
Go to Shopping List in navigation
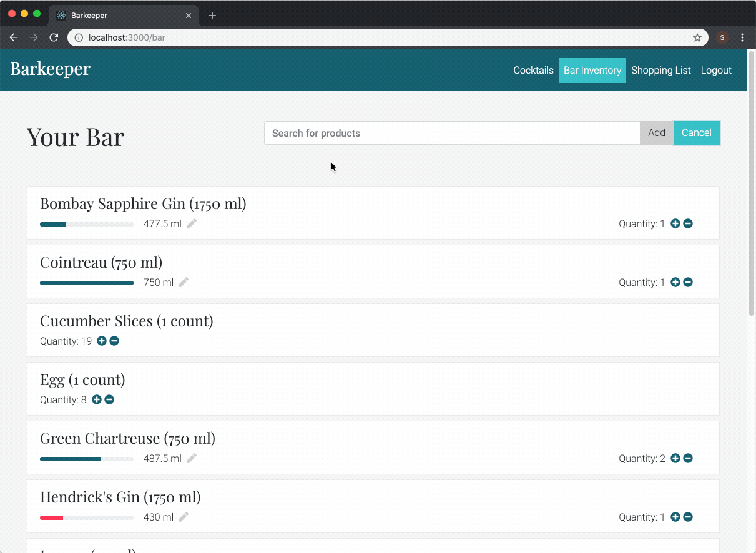(660, 71)
